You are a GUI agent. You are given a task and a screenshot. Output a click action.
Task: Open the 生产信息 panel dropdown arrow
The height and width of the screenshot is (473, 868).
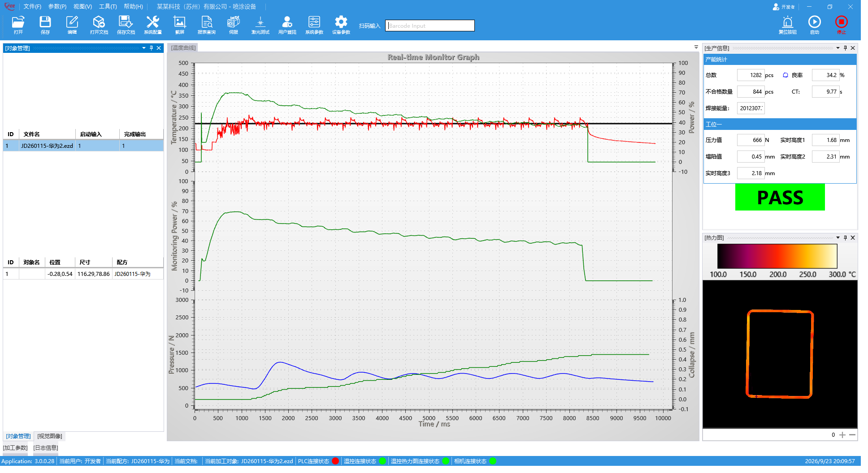838,48
